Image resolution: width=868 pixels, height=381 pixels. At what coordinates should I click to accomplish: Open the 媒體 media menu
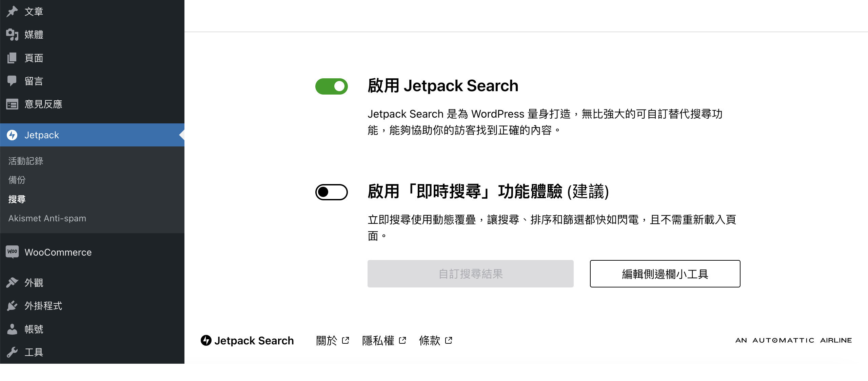[x=92, y=35]
